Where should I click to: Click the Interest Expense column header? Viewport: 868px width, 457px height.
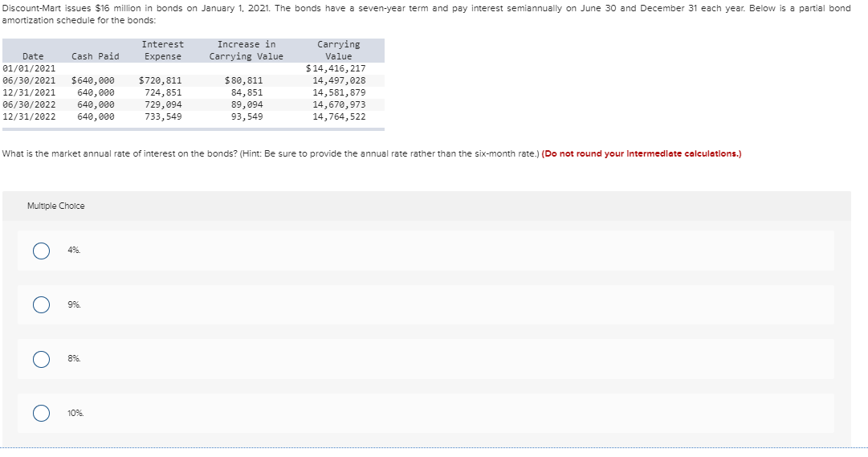[163, 51]
